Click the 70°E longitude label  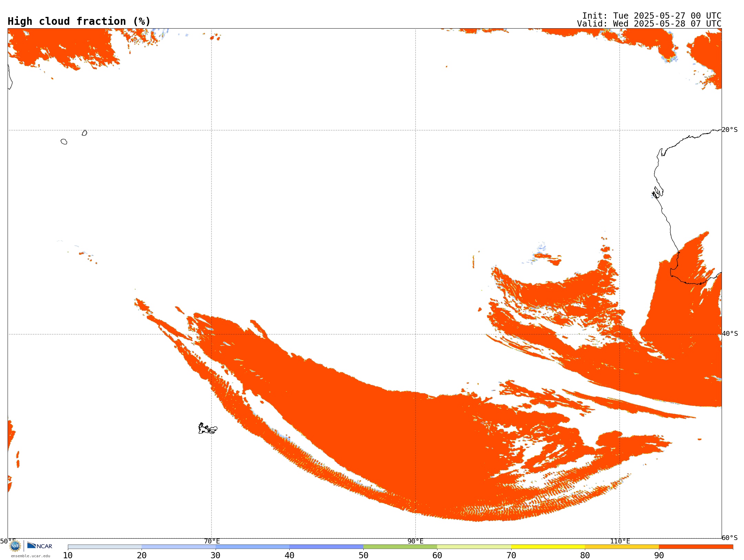[212, 541]
